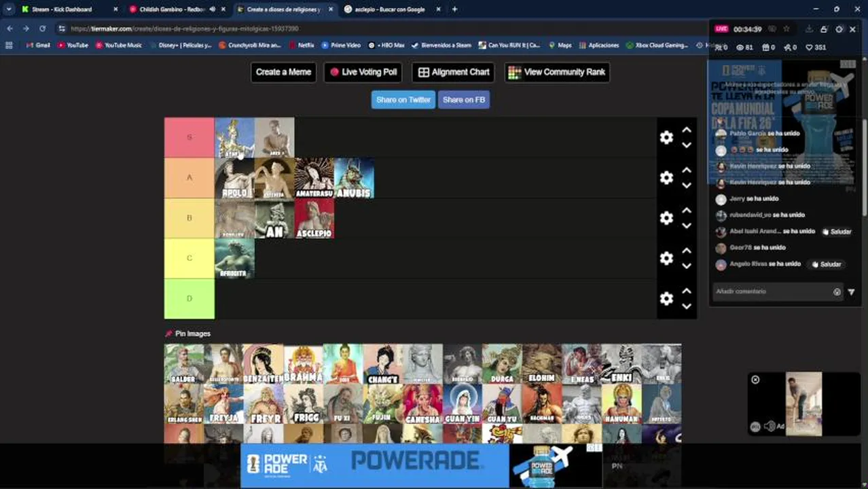Open Xbox Cloud Gaming bookmark
Viewport: 868px width, 489px height.
pos(657,46)
